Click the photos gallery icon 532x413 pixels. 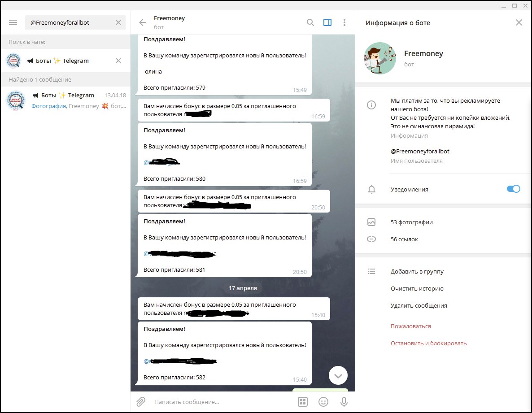[371, 222]
